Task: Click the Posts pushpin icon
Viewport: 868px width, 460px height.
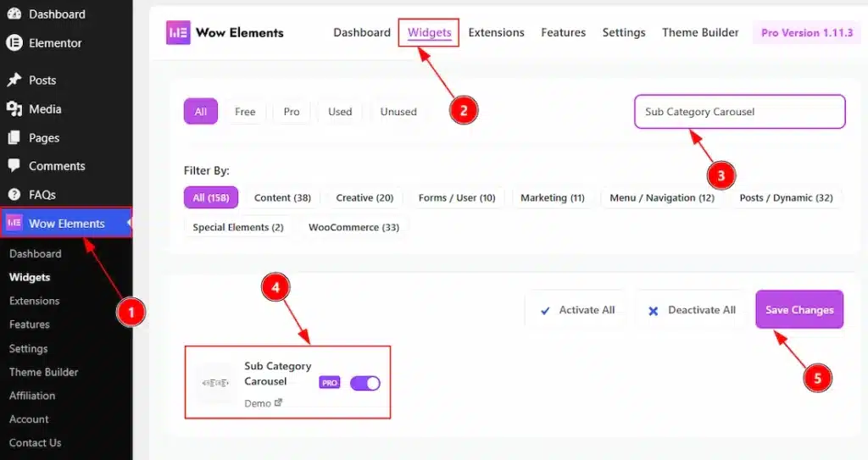Action: (x=14, y=80)
